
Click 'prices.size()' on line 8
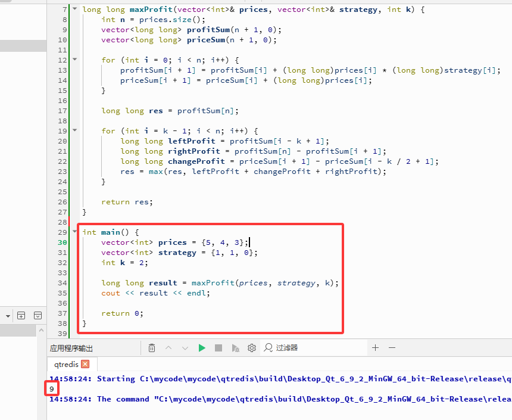coord(170,20)
